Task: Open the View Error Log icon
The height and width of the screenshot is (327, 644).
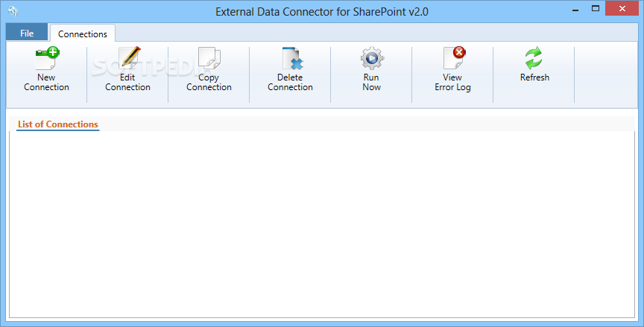Action: [454, 58]
